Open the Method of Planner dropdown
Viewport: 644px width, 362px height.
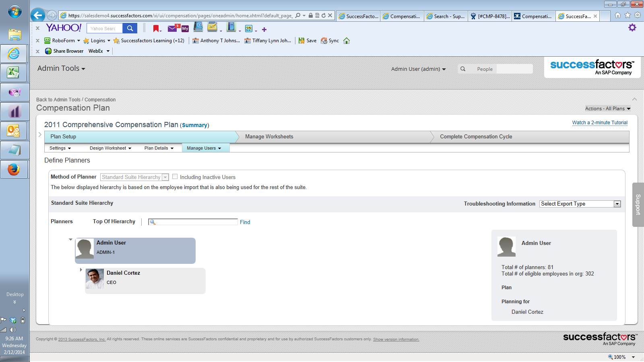134,177
